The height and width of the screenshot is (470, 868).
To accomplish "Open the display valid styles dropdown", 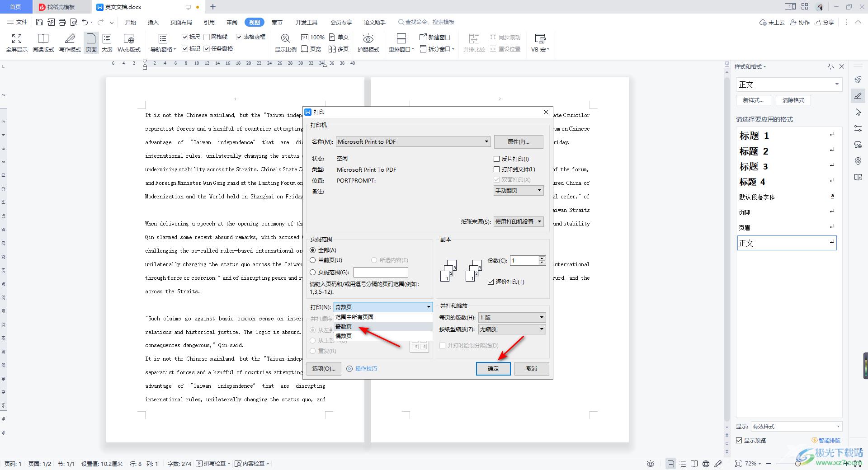I will tap(796, 426).
